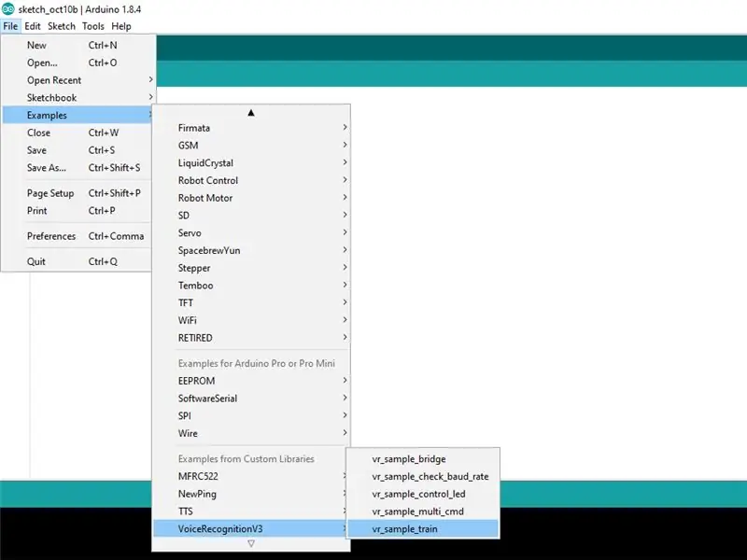Choose Quit in the File menu
747x560 pixels.
(78, 261)
